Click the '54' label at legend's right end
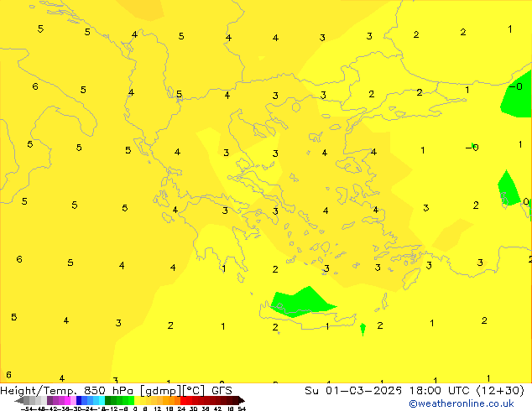Image resolution: width=532 pixels, height=411 pixels. click(x=242, y=408)
